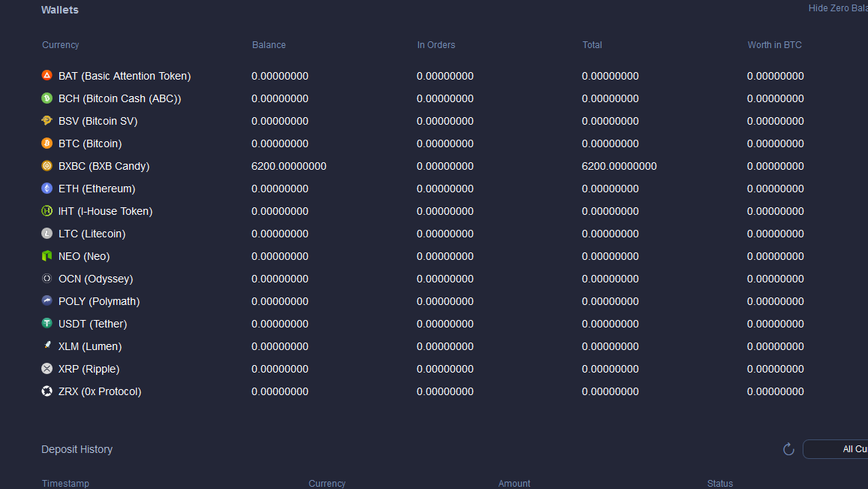Click USDT row In Orders value
This screenshot has width=868, height=489.
[445, 324]
